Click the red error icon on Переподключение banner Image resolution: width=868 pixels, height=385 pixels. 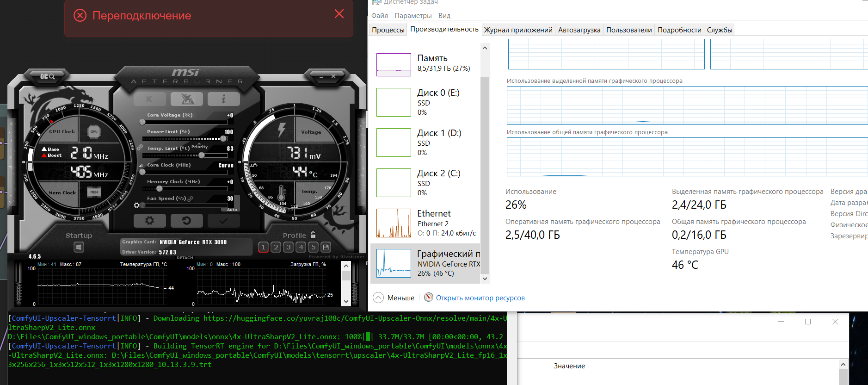(x=80, y=16)
